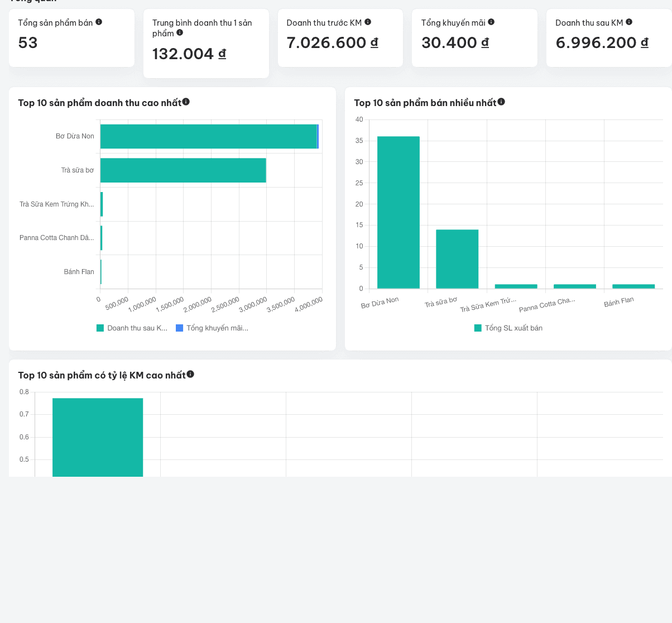
Task: Click Bánh Flan label in revenue chart
Action: (79, 272)
